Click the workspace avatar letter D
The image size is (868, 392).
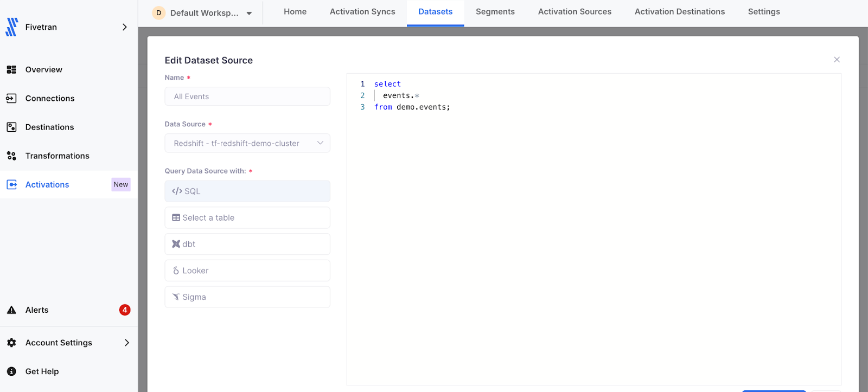[x=158, y=13]
